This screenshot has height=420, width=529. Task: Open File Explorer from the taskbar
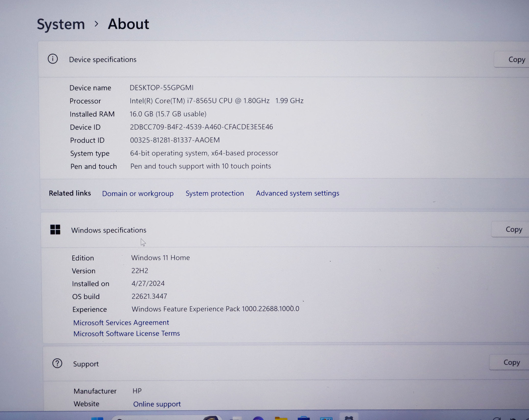click(x=281, y=418)
